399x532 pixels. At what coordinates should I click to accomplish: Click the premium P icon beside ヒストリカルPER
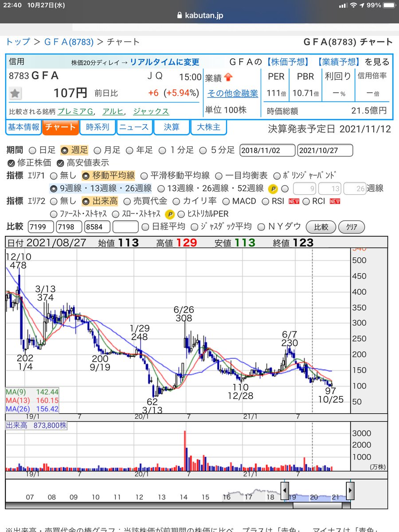pos(169,214)
